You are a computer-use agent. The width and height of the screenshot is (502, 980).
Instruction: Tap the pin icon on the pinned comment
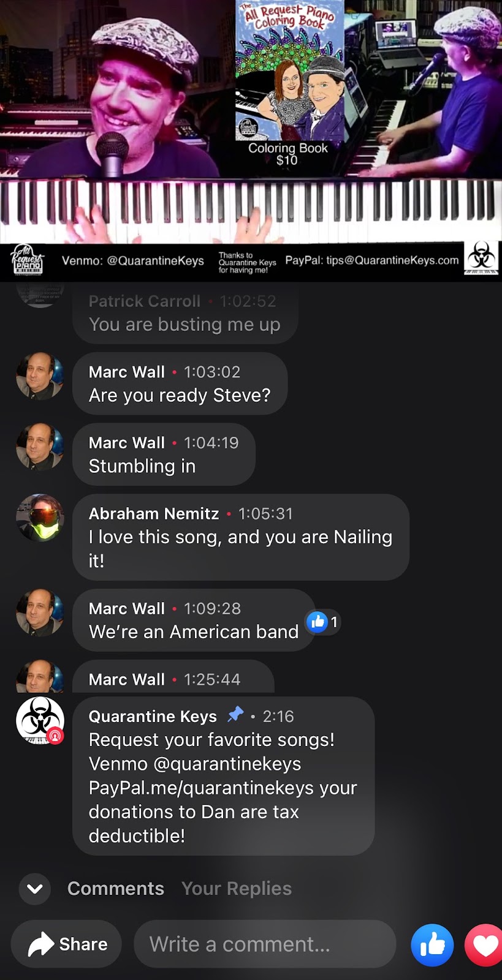point(235,715)
